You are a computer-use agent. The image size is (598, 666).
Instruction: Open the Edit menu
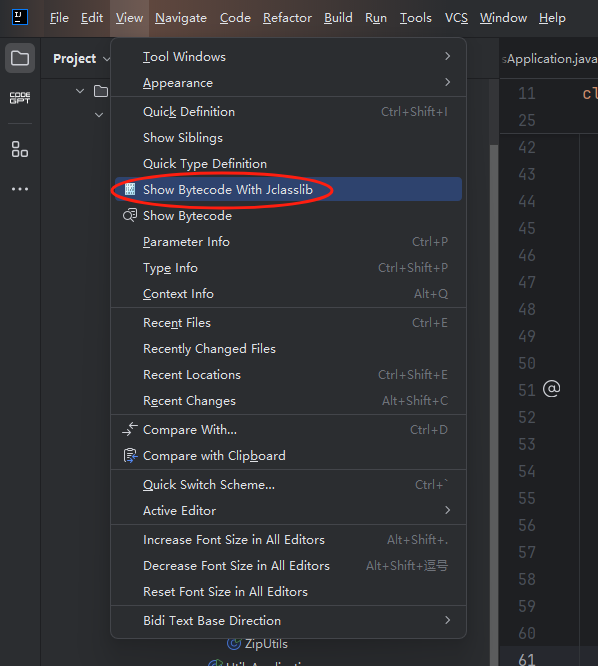tap(92, 18)
